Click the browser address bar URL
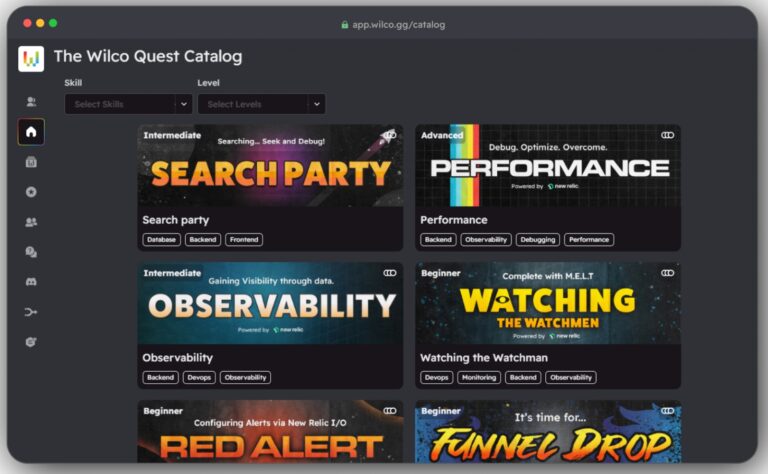The height and width of the screenshot is (474, 768). tap(398, 24)
